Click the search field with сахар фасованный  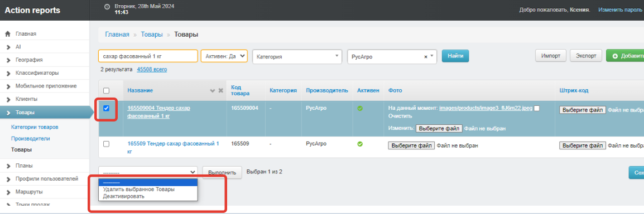pyautogui.click(x=148, y=56)
